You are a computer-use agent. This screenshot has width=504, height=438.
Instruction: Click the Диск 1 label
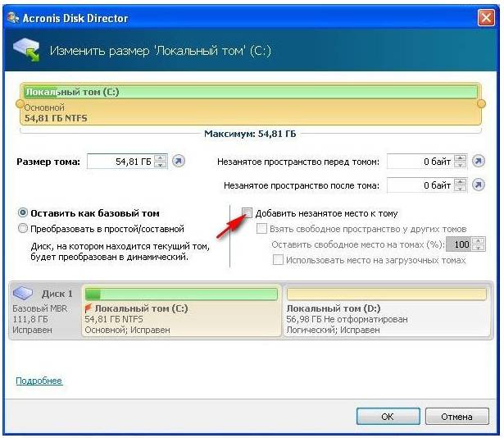click(57, 294)
